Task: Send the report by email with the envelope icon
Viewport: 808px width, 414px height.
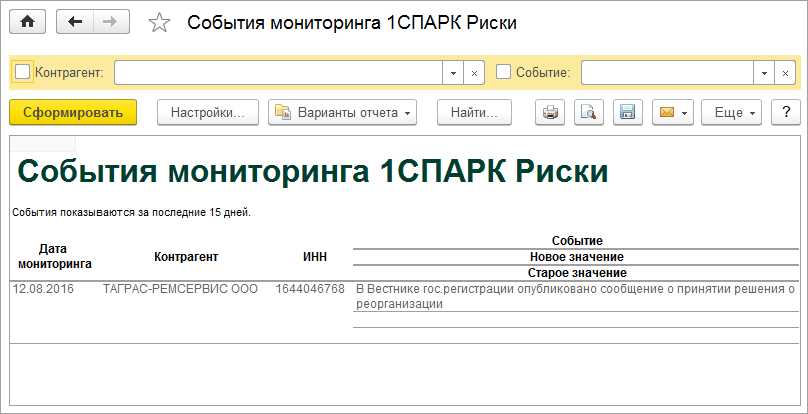Action: [x=672, y=112]
